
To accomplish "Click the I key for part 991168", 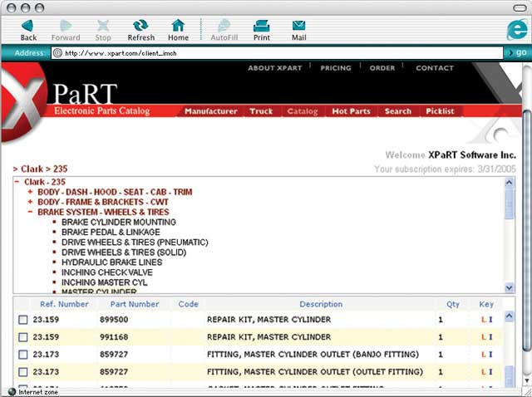I will point(490,337).
